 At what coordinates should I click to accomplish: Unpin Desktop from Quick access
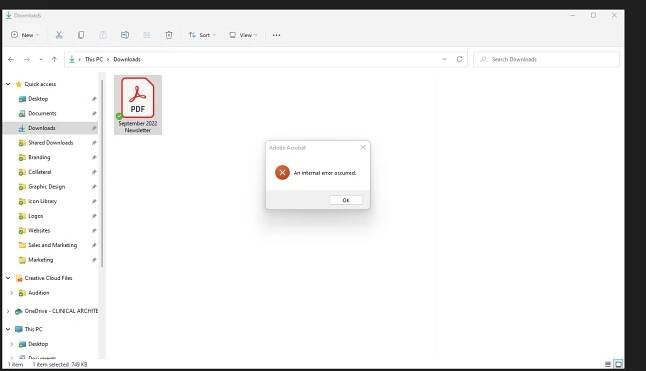pyautogui.click(x=94, y=99)
